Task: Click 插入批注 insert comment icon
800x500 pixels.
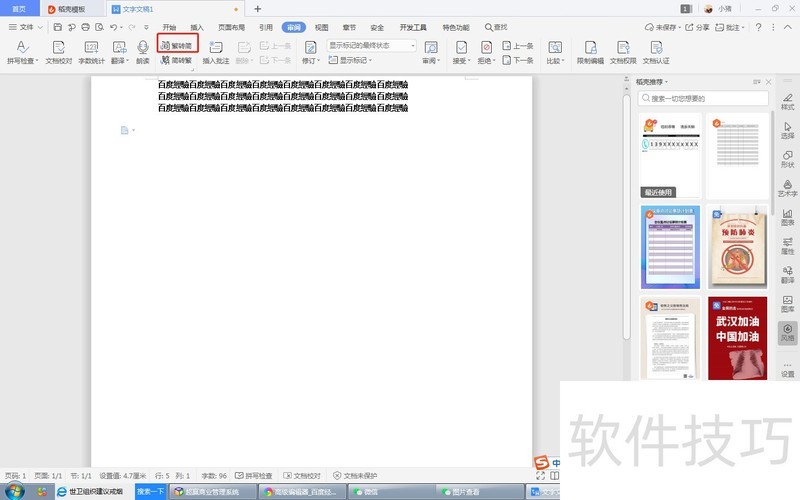Action: click(216, 47)
